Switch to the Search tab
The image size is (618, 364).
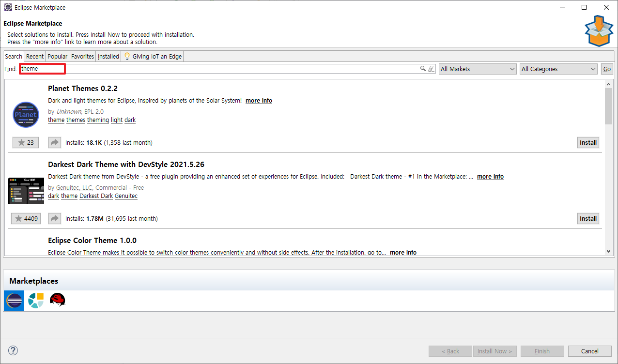click(14, 56)
